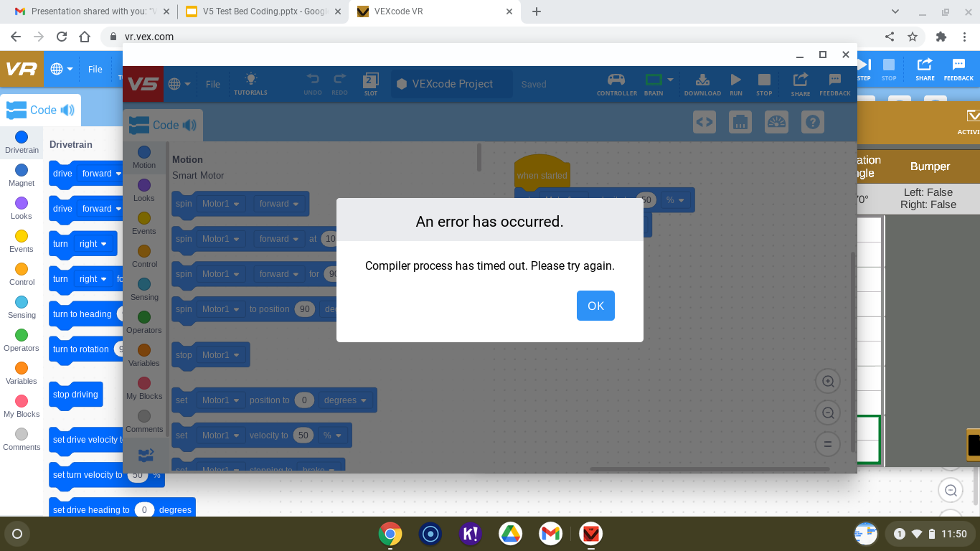The height and width of the screenshot is (551, 980).
Task: Select V5 Looks category
Action: tap(144, 190)
